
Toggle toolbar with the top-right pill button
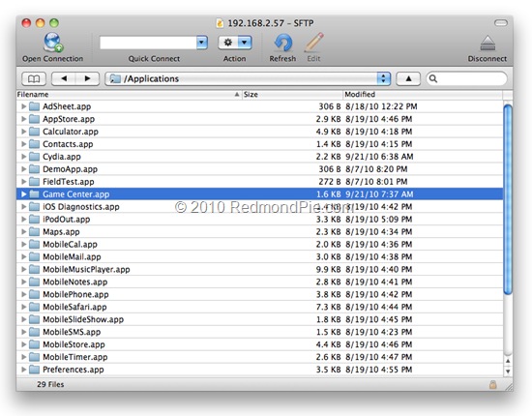click(501, 22)
